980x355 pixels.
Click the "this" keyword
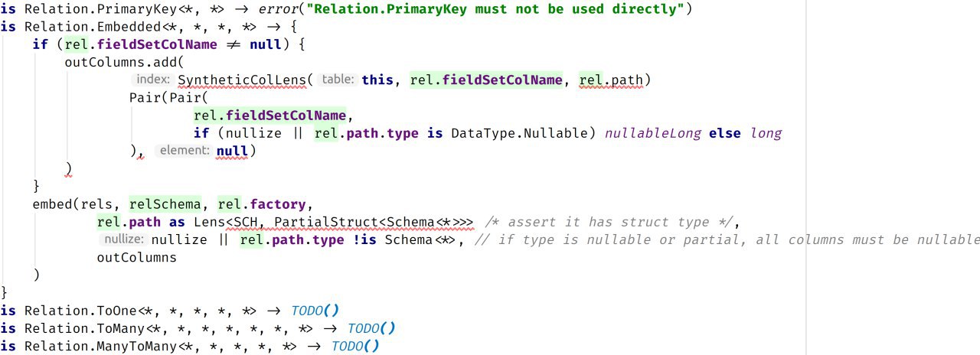click(x=377, y=80)
